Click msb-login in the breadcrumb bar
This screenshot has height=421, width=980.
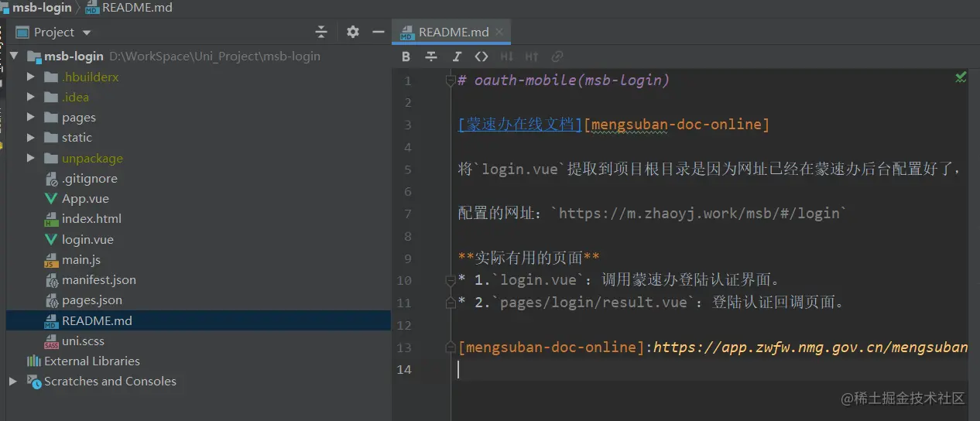coord(41,8)
